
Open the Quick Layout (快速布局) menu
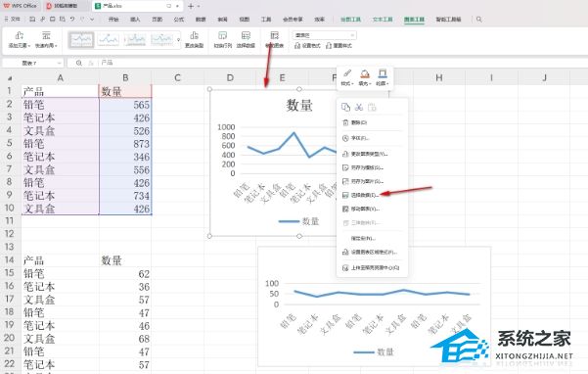[x=46, y=40]
